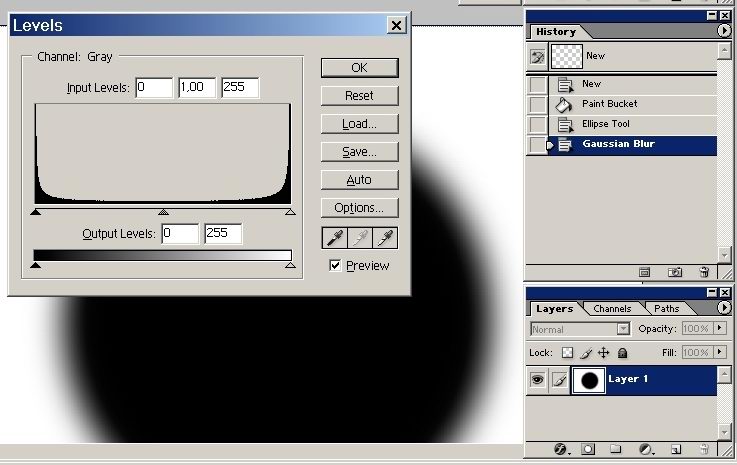
Task: Click the Layers scrollbar down arrow
Action: click(724, 433)
